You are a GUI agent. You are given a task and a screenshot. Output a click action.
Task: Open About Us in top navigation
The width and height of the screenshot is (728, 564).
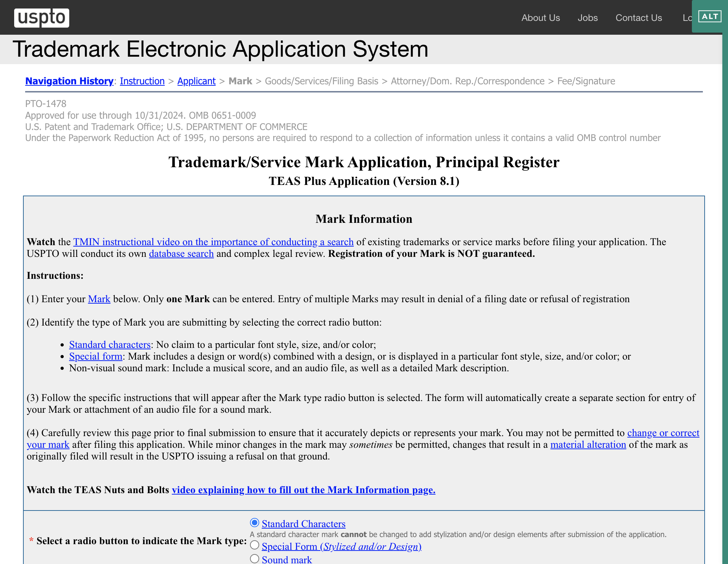click(x=541, y=18)
